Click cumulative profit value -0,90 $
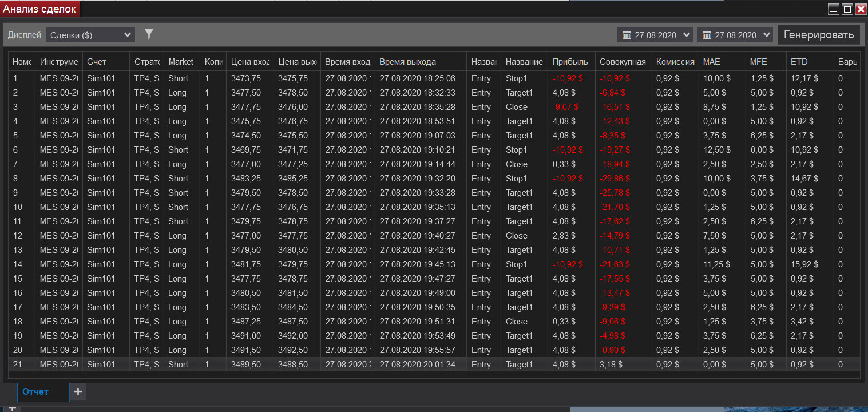868x412 pixels. (613, 350)
